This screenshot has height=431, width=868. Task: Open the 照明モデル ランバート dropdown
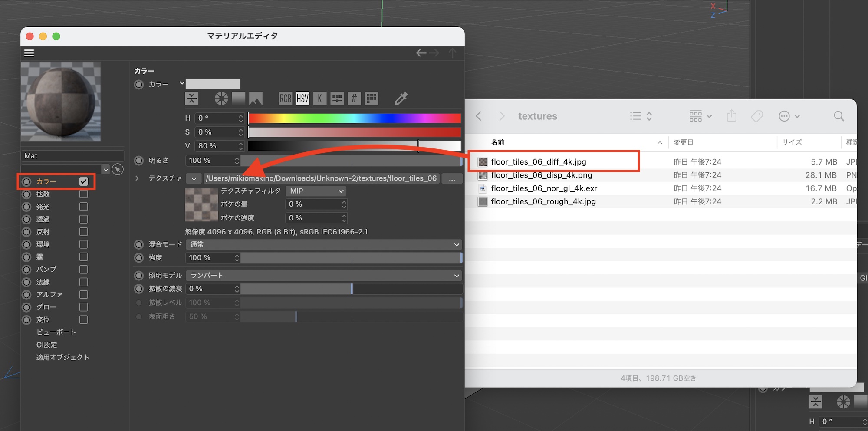[323, 276]
